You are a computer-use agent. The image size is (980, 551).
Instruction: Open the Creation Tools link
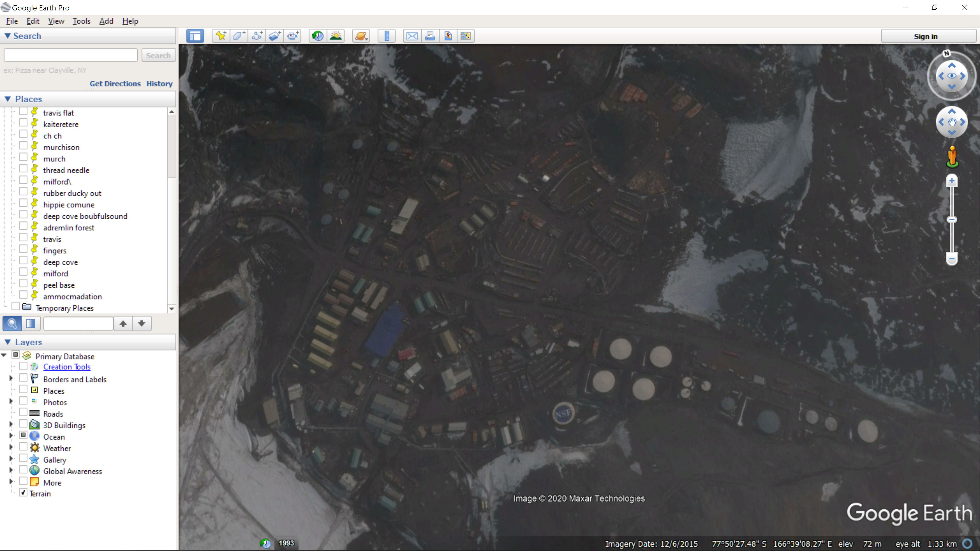[x=67, y=367]
